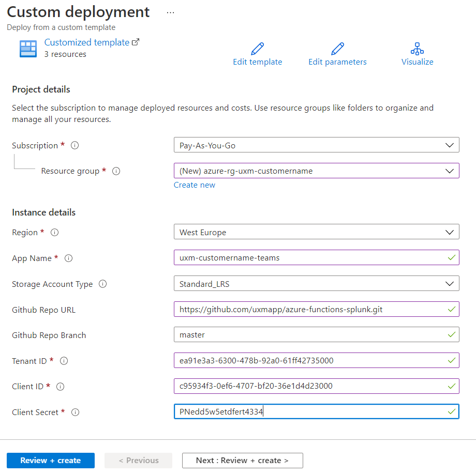Image resolution: width=476 pixels, height=475 pixels.
Task: Click the info icon beside Subscription
Action: [75, 146]
